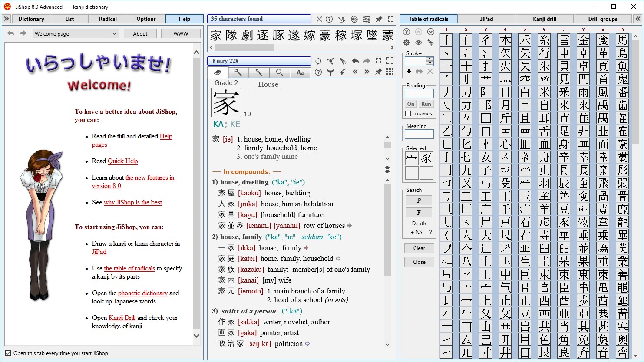Click the funnel filter icon
The height and width of the screenshot is (362, 644).
[x=330, y=72]
